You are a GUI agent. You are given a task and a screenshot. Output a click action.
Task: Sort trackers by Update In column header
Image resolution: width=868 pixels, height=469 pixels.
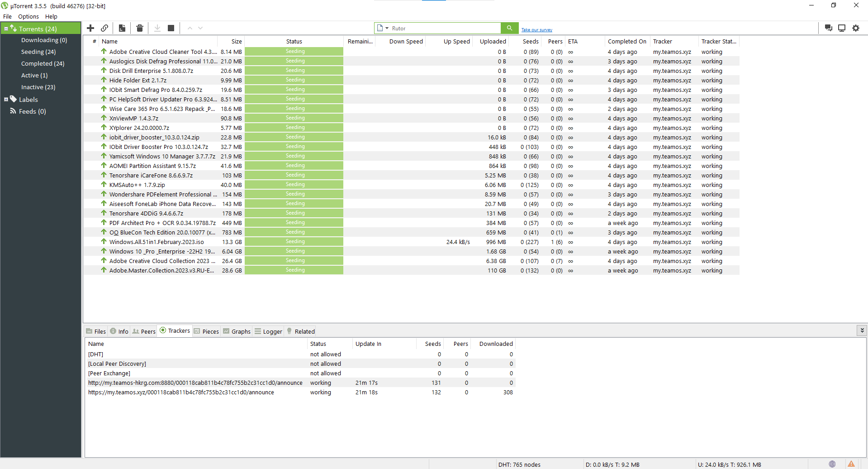[x=384, y=344]
